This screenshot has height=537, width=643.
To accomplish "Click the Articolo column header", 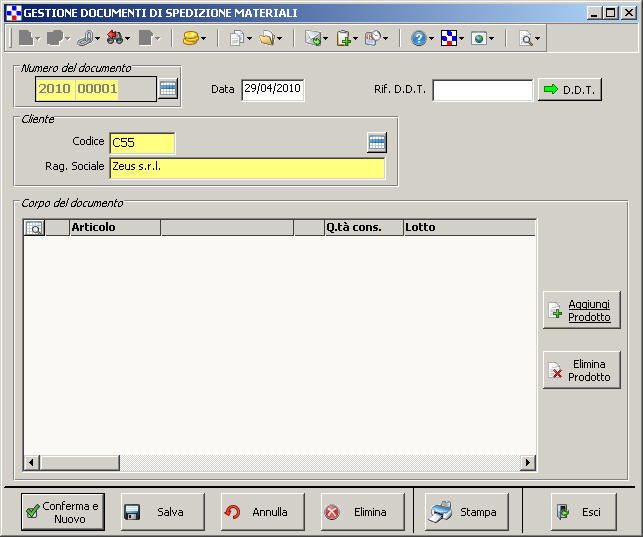I will click(x=114, y=228).
